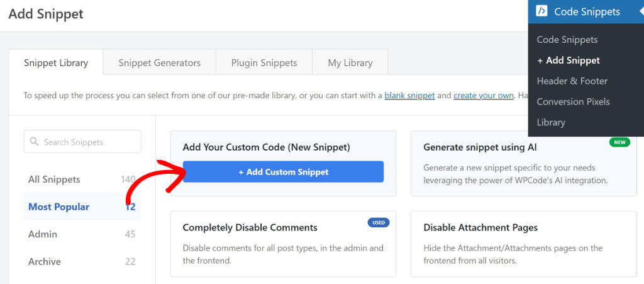Click the count 140 beside All Snippets
Viewport: 644px width, 284px height.
(128, 179)
